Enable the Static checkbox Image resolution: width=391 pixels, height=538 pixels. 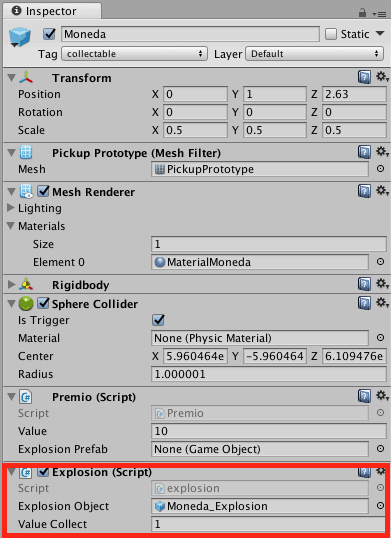(x=331, y=34)
